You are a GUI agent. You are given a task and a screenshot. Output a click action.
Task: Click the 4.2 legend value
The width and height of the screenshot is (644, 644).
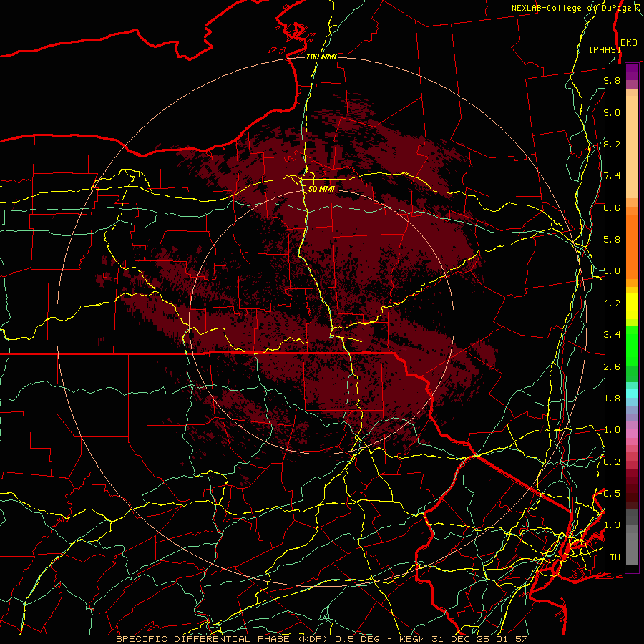tap(612, 303)
